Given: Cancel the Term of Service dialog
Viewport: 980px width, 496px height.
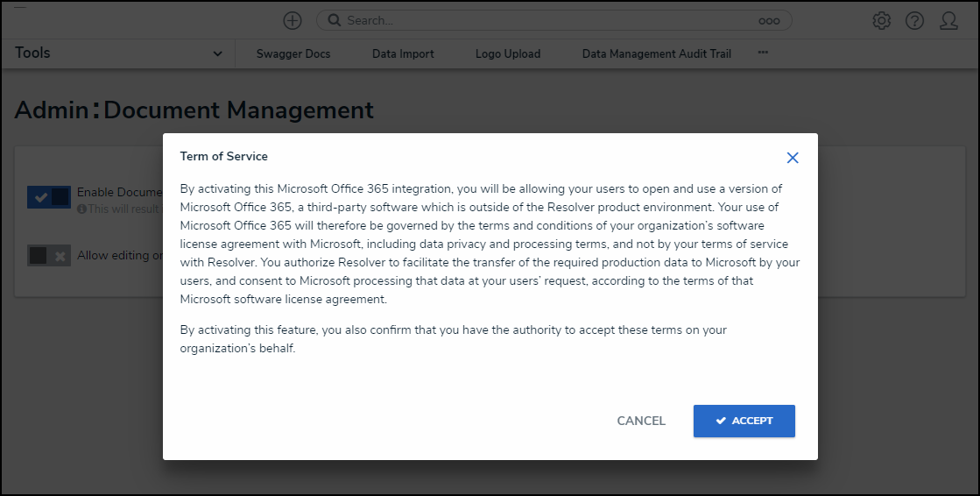Looking at the screenshot, I should pyautogui.click(x=641, y=421).
